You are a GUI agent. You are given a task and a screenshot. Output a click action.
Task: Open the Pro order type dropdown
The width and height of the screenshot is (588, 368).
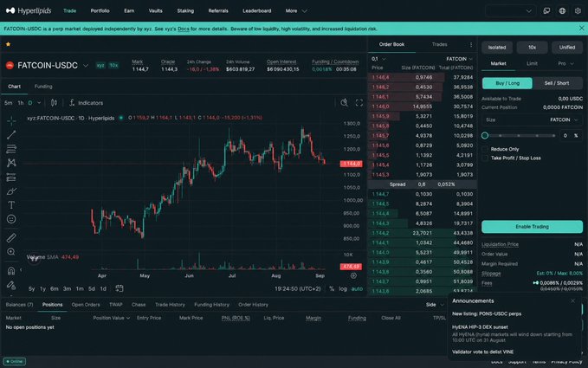pos(565,64)
